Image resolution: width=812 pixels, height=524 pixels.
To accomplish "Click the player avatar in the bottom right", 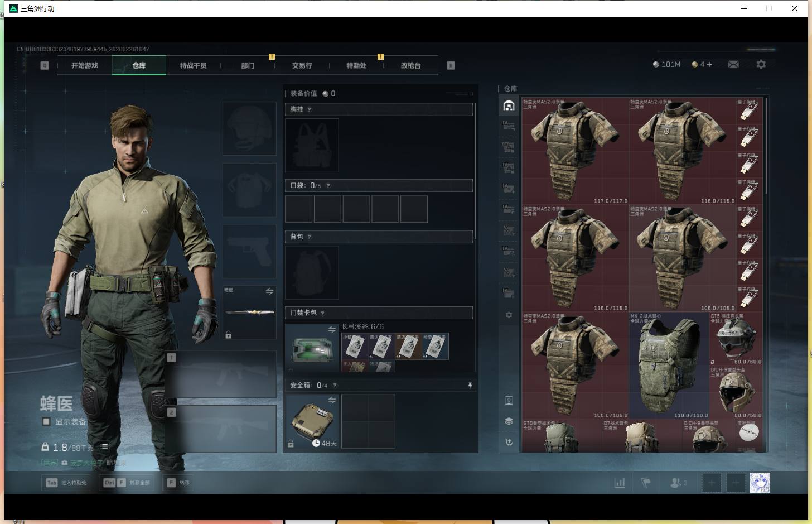I will (x=760, y=483).
